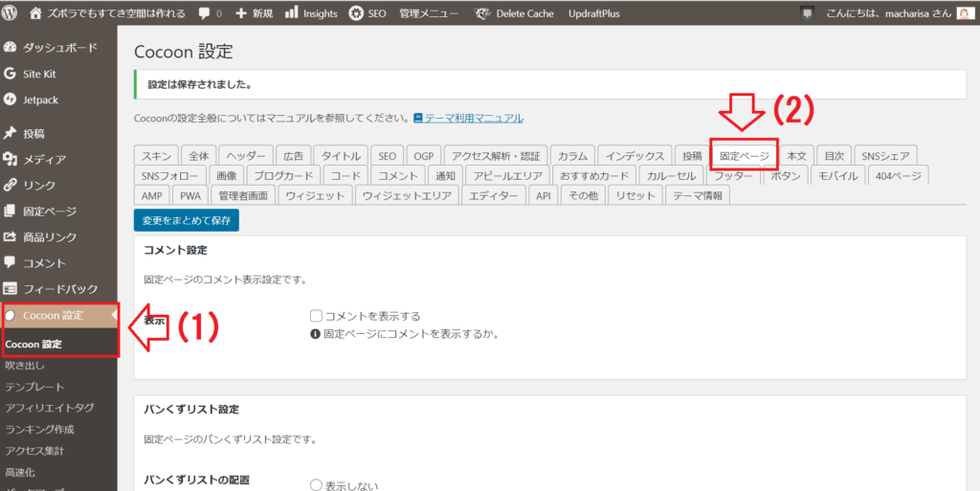The image size is (980, 491).
Task: Click the WordPress logo icon
Action: coord(11,13)
